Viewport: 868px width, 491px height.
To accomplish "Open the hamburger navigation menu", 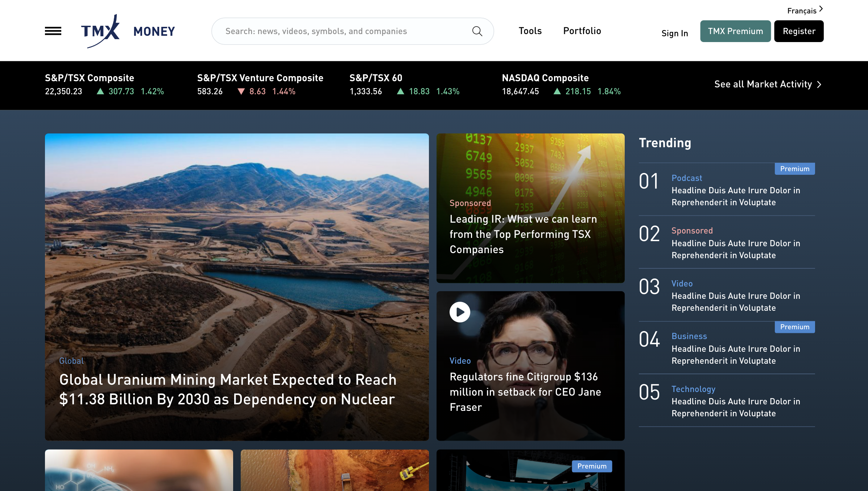I will [x=53, y=31].
